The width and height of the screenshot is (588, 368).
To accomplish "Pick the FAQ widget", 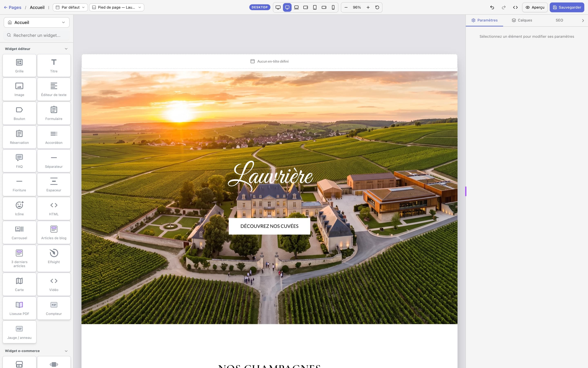I will coord(19,161).
